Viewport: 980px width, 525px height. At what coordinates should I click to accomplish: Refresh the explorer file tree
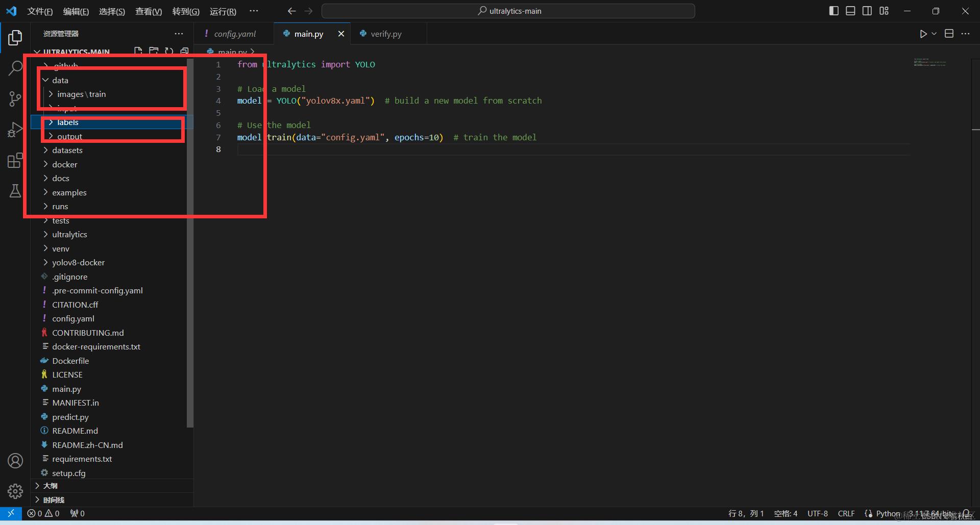pyautogui.click(x=169, y=51)
